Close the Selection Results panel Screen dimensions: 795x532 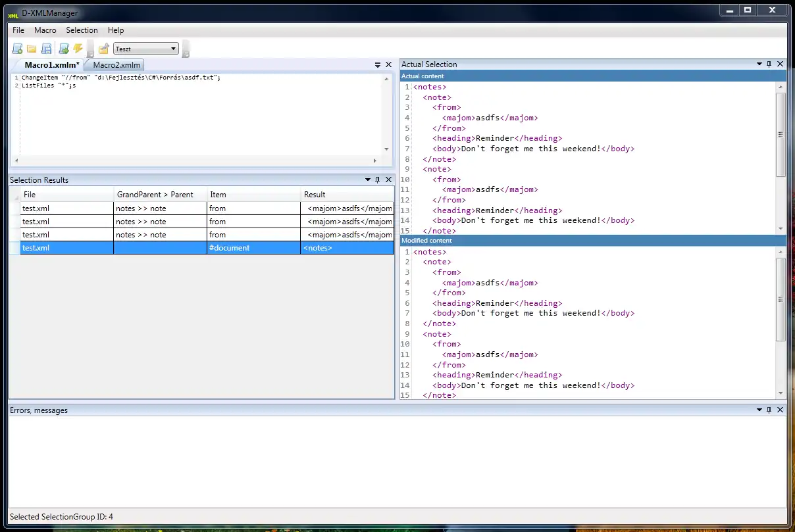(388, 180)
